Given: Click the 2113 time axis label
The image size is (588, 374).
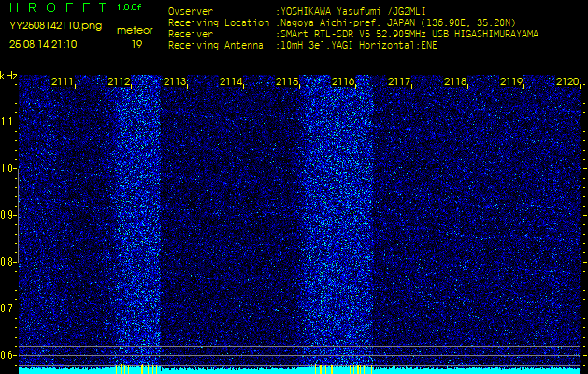Looking at the screenshot, I should click(x=175, y=81).
